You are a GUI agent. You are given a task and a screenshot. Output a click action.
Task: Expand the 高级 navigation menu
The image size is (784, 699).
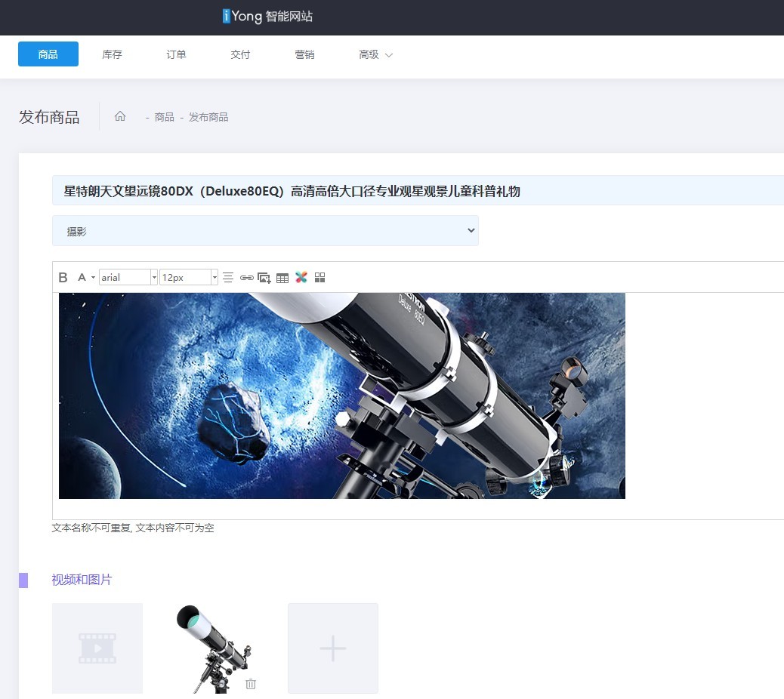375,54
